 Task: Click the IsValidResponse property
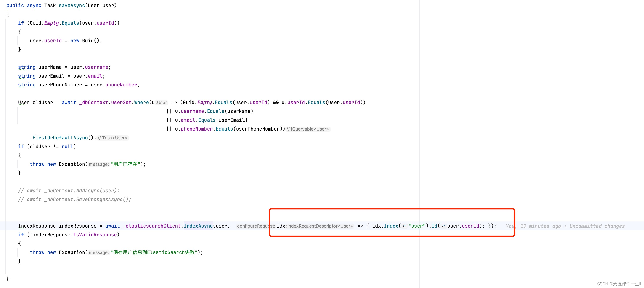click(95, 235)
